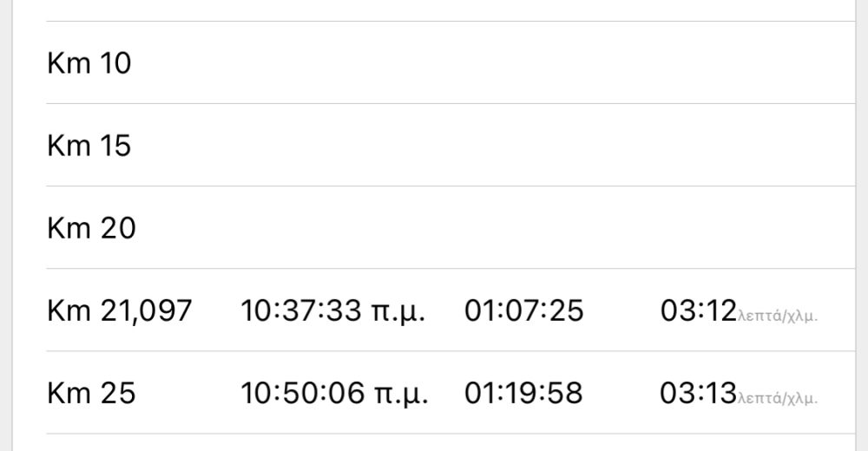Click the Km 21,097 half-marathon label
868x451 pixels.
pos(119,310)
